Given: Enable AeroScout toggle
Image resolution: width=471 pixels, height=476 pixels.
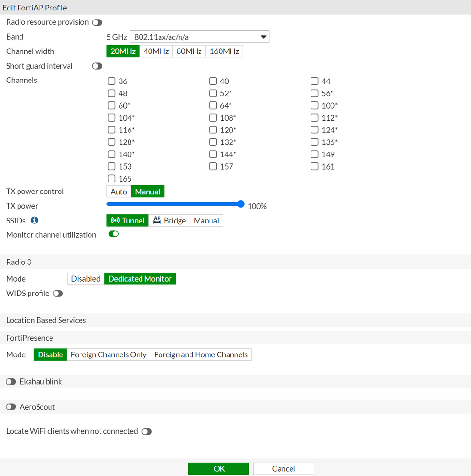Looking at the screenshot, I should pos(10,407).
